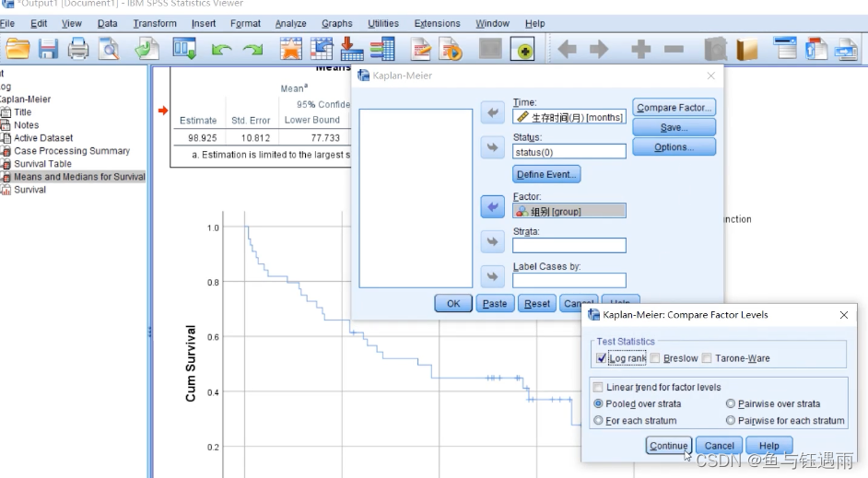Click the Go to Variable red-arrow icon
This screenshot has width=868, height=478.
351,49
